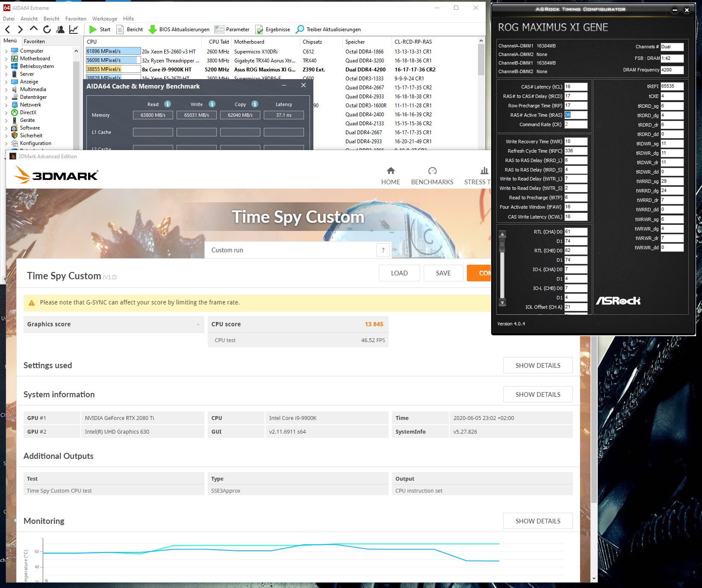This screenshot has width=702, height=588.
Task: Click the AIDA64 refresh icon
Action: pos(47,30)
